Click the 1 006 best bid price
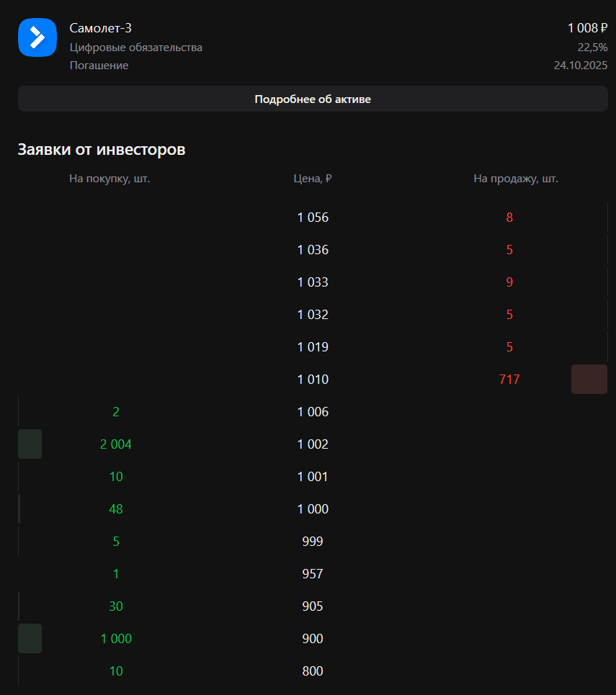Viewport: 616px width, 695px height. [313, 412]
